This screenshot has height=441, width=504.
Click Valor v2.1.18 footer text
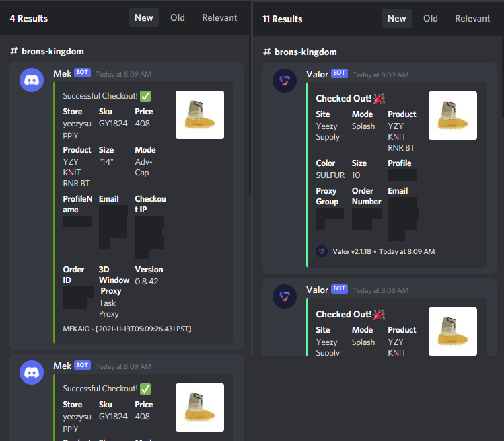click(352, 251)
